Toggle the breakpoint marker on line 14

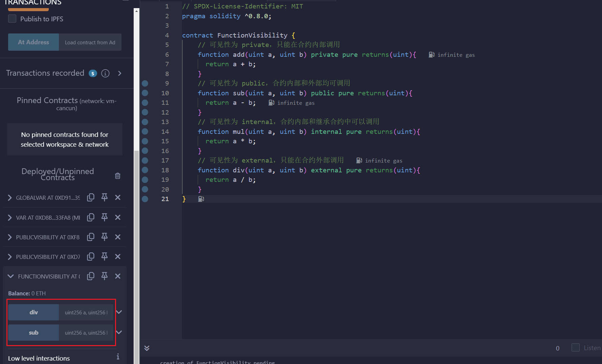click(145, 131)
